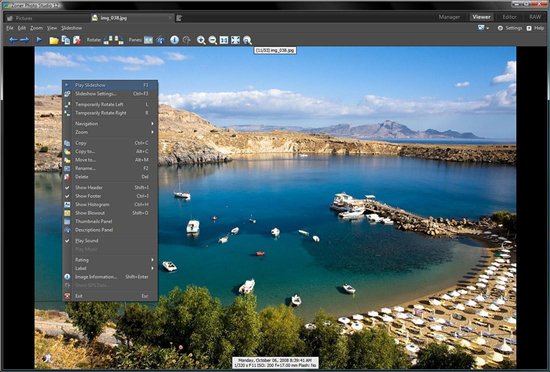Click the Help button
The image size is (550, 372).
pyautogui.click(x=535, y=28)
